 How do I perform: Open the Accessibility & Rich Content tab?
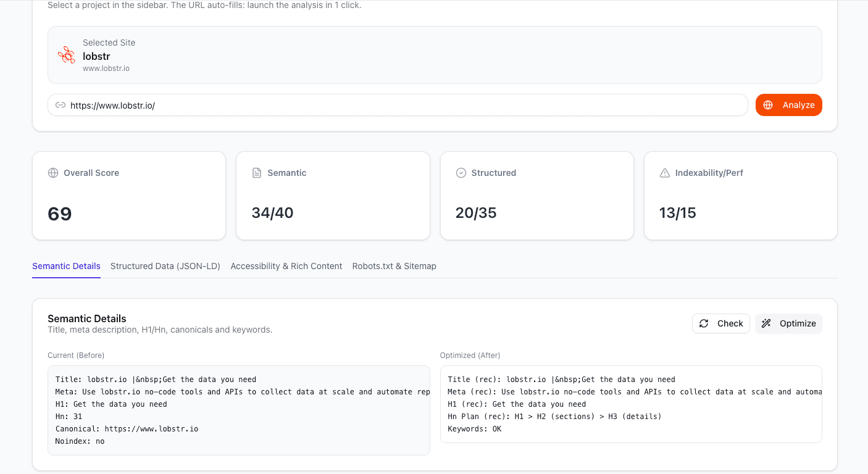[286, 266]
